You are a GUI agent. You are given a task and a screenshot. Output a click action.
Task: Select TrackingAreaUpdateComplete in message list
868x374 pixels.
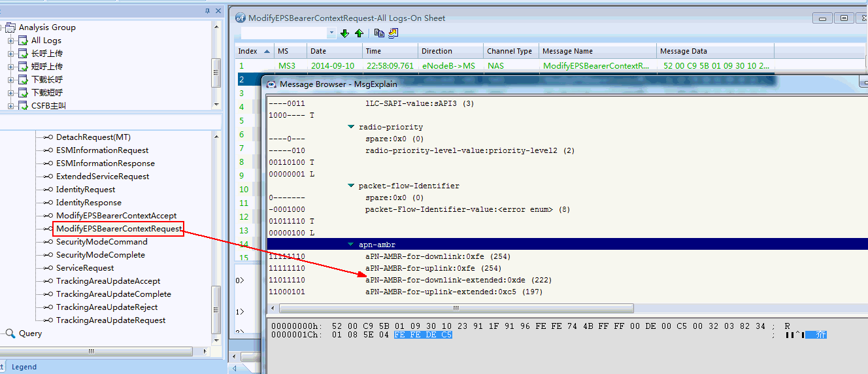[x=114, y=294]
